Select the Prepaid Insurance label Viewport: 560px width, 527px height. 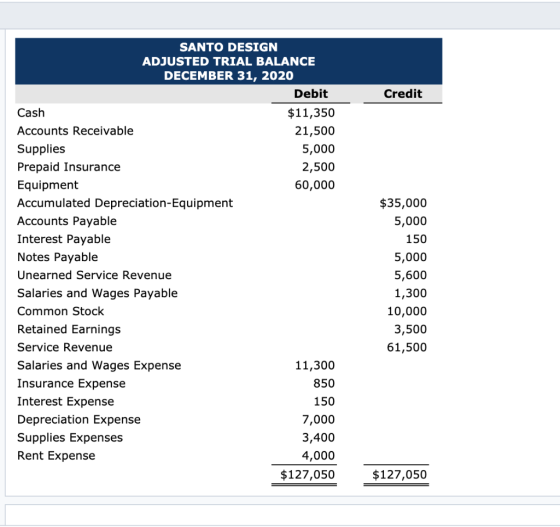coord(69,167)
